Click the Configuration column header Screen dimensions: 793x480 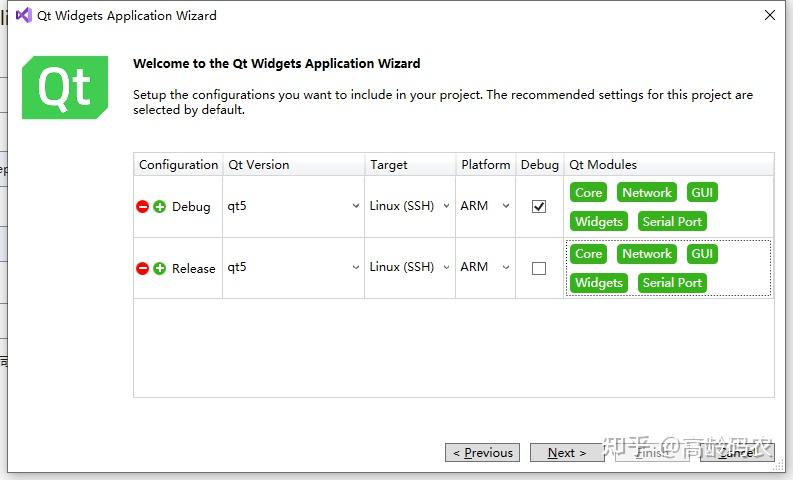[178, 165]
